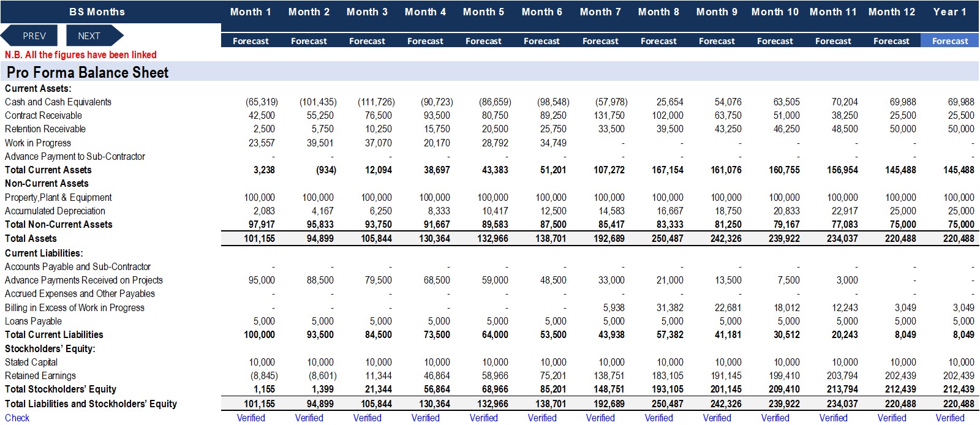Click Work in Progress value 23,557
The height and width of the screenshot is (425, 980).
click(x=262, y=143)
